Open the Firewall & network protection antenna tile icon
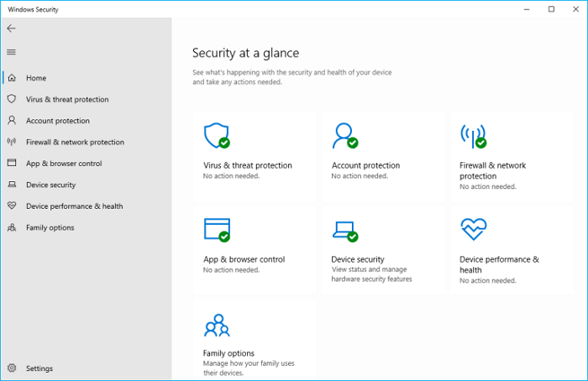This screenshot has height=381, width=588. click(x=472, y=135)
